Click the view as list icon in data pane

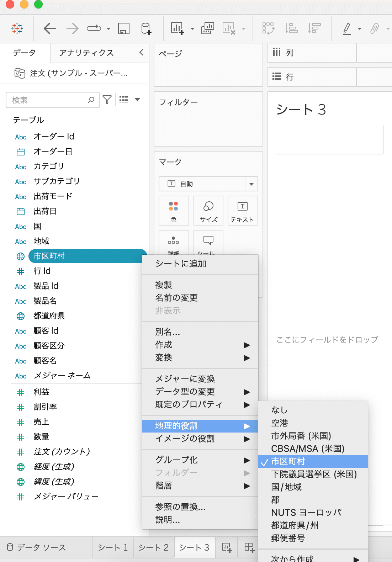[x=124, y=100]
